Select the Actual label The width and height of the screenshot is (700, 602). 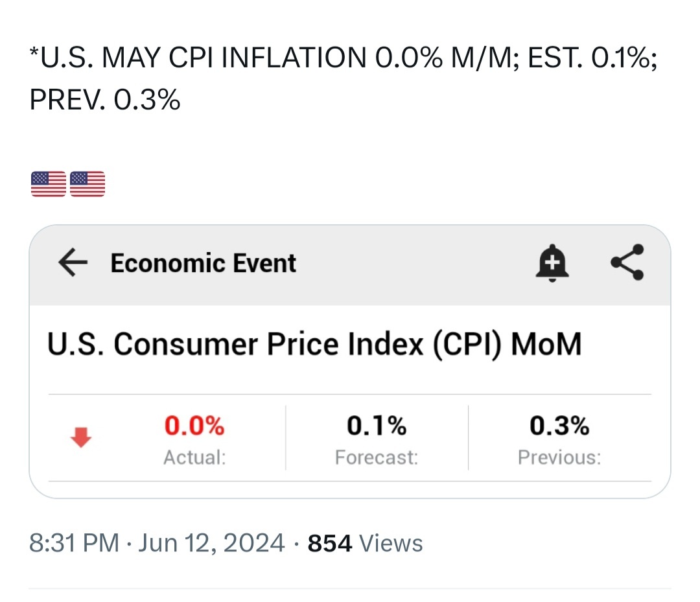(194, 457)
